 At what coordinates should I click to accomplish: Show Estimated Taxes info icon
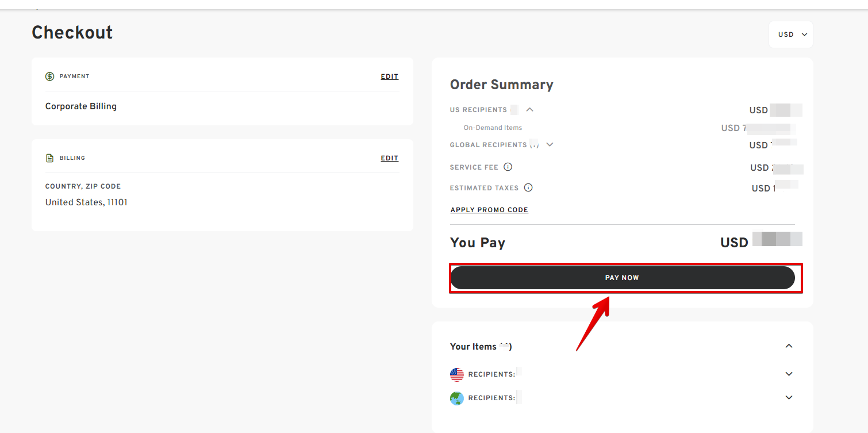528,188
